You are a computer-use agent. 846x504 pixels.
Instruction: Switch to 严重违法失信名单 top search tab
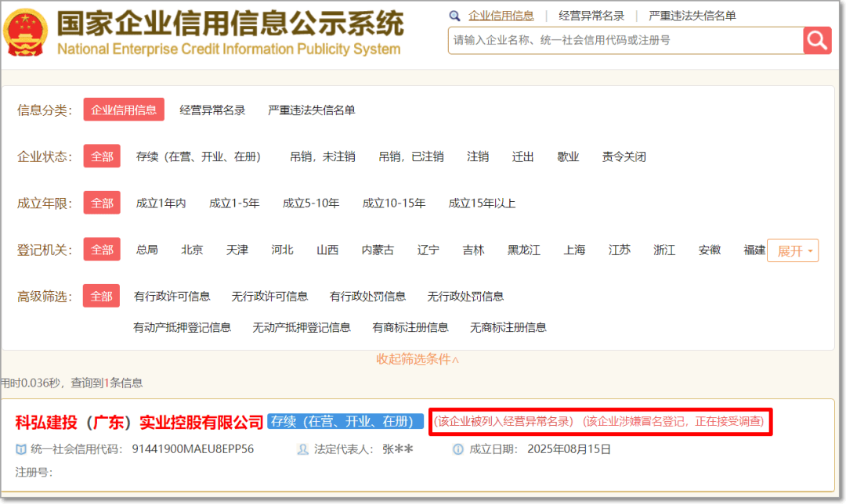[692, 16]
